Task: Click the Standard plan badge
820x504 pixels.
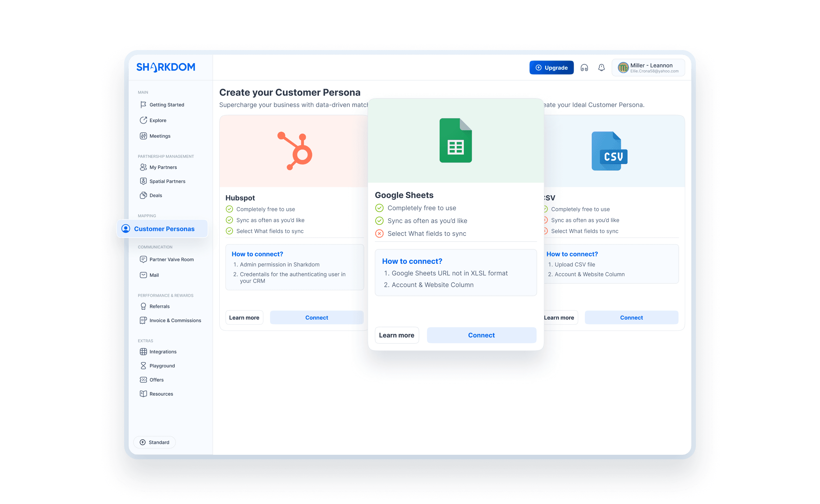Action: click(154, 442)
